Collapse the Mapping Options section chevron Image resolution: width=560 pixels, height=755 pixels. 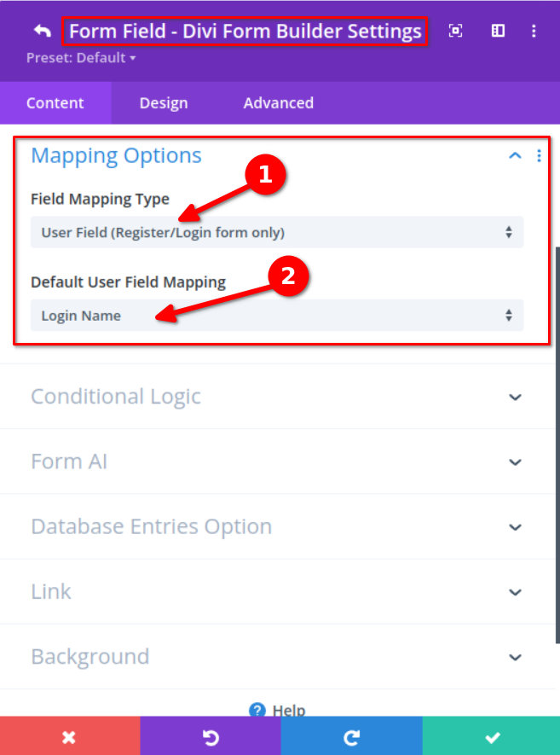514,155
